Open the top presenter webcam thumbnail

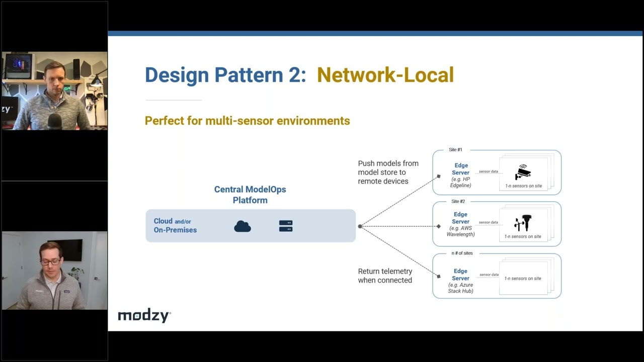[54, 91]
